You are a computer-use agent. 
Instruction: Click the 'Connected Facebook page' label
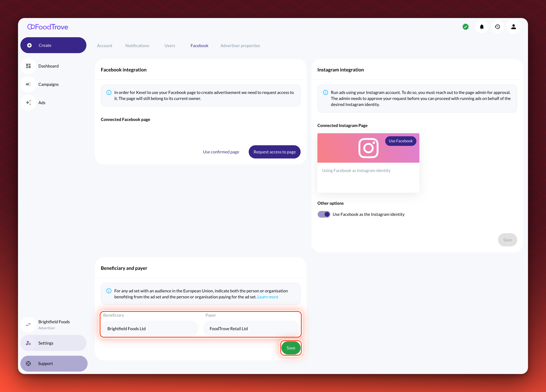pyautogui.click(x=125, y=119)
